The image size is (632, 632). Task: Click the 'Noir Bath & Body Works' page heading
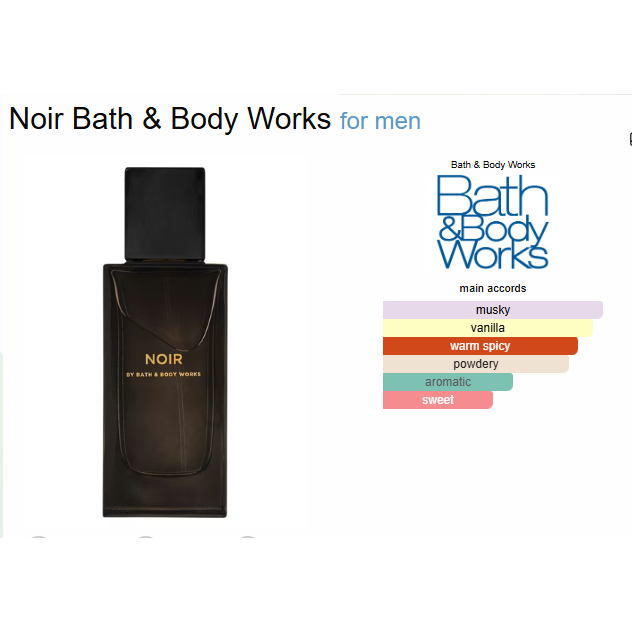point(170,118)
